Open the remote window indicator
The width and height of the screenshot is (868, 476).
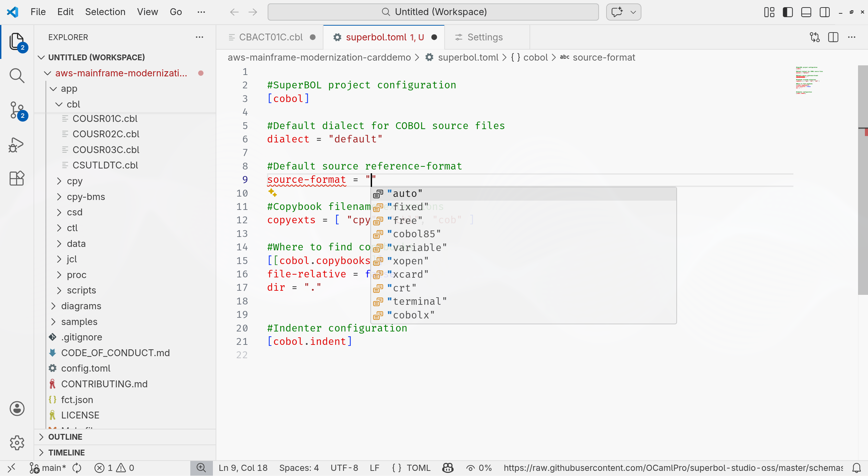(11, 468)
